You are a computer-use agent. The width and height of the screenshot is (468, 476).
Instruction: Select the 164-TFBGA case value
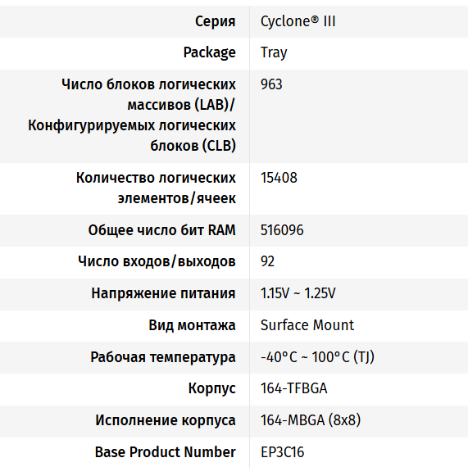click(x=293, y=388)
